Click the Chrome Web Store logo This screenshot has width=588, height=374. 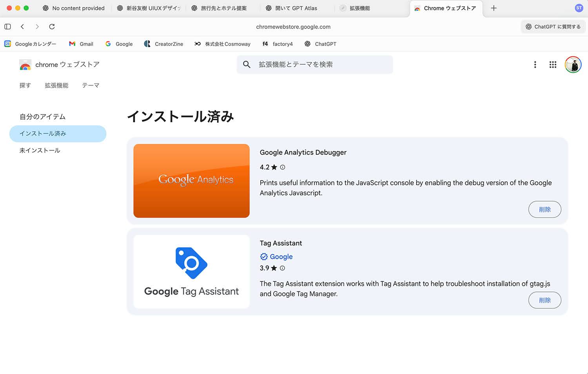[25, 65]
